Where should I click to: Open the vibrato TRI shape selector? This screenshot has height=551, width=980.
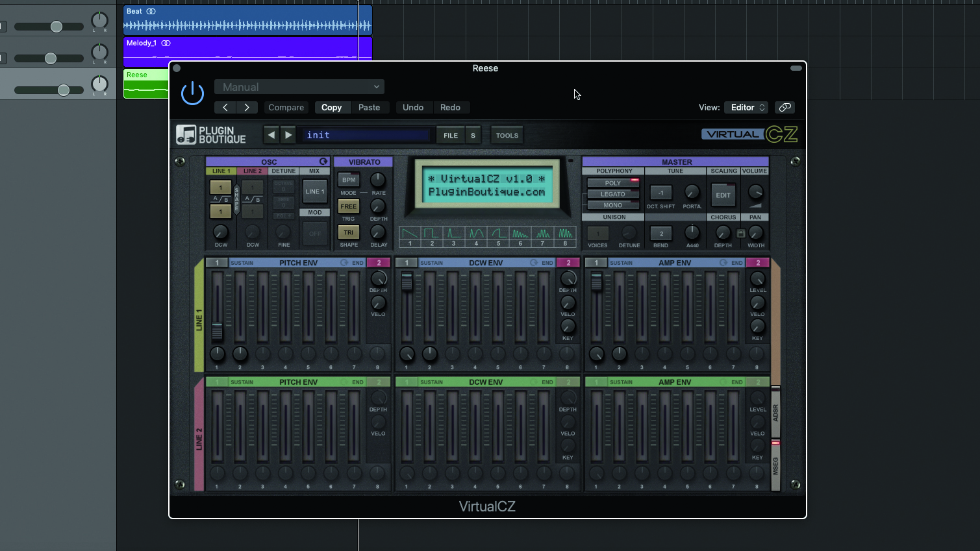pyautogui.click(x=349, y=232)
